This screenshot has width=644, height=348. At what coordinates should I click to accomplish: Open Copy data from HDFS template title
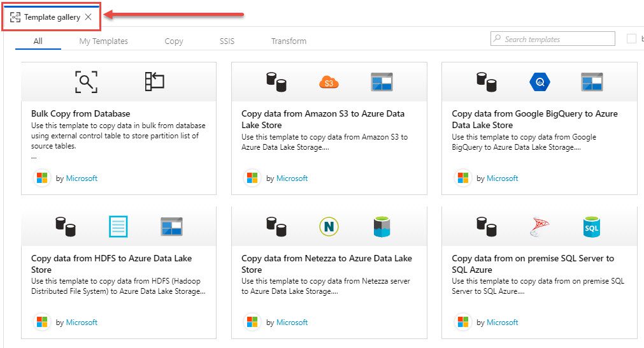tap(111, 264)
